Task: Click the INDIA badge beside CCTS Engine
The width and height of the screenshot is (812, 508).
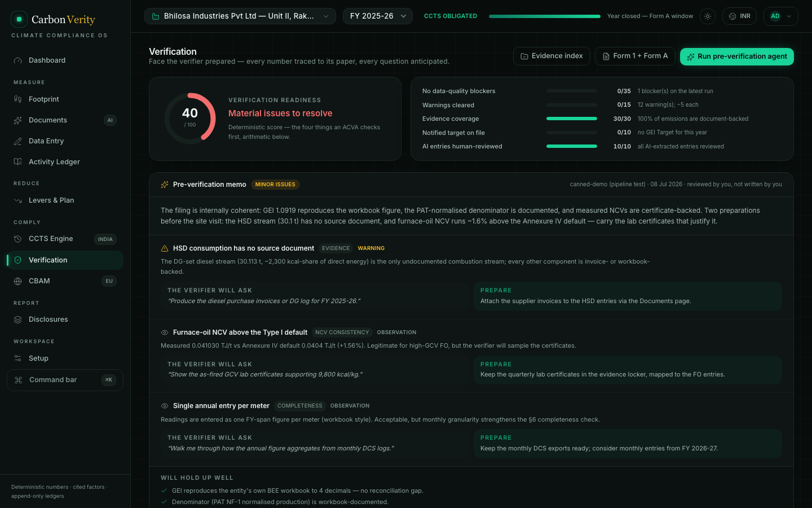Action: click(x=105, y=239)
